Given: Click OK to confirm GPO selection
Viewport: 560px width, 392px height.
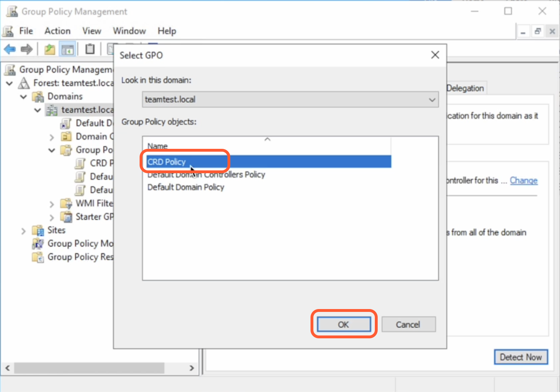Looking at the screenshot, I should [343, 324].
